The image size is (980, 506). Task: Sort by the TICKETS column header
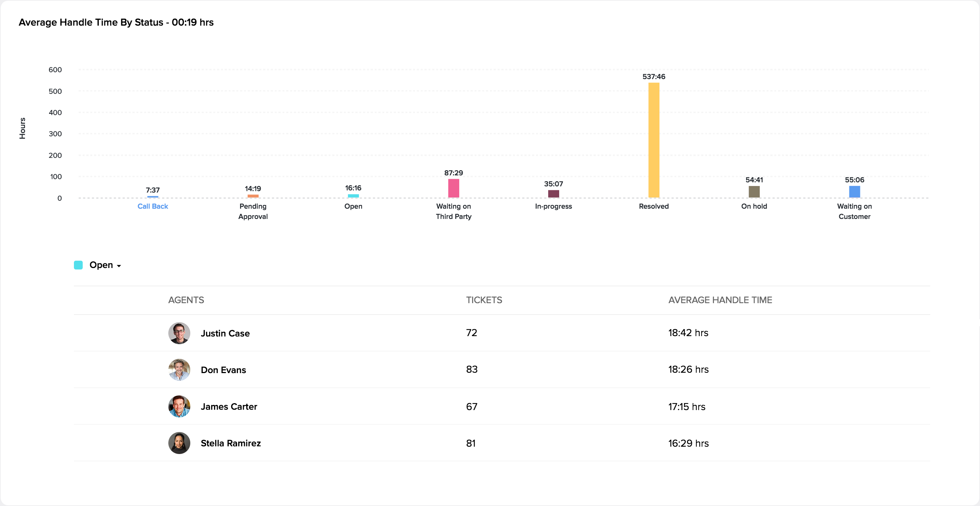tap(484, 300)
